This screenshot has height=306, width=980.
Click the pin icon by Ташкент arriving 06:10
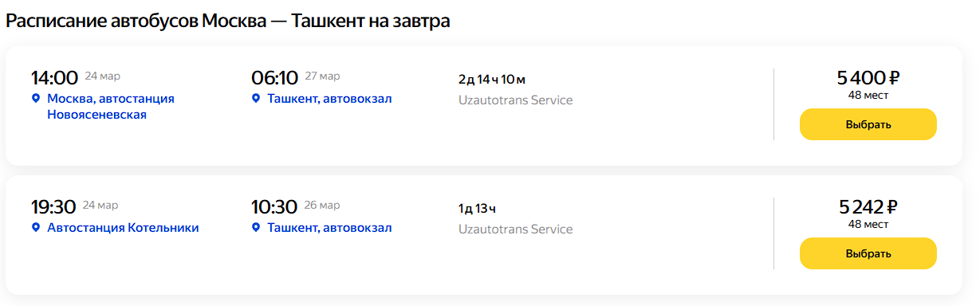[256, 99]
